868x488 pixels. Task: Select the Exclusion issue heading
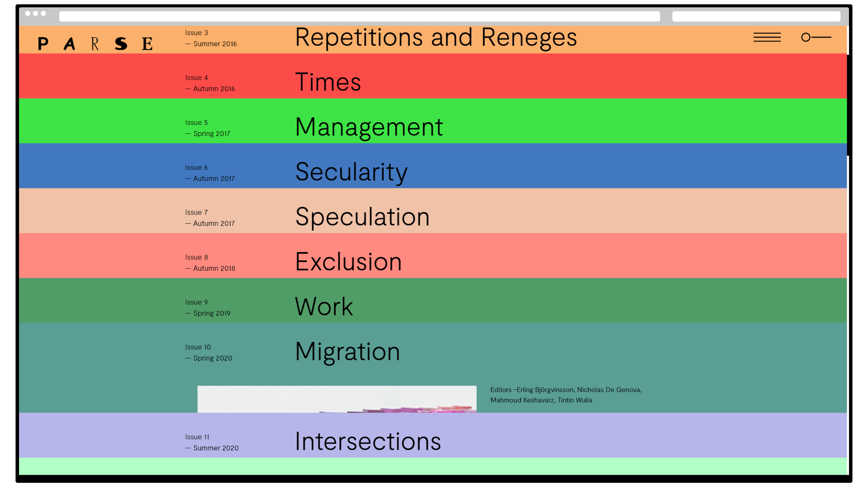(x=348, y=262)
